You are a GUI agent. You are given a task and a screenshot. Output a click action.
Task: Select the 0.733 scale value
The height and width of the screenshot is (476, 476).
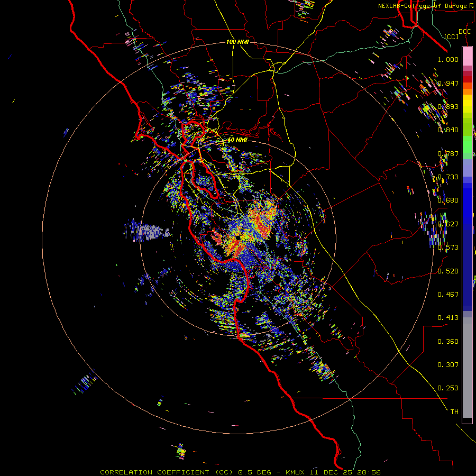point(448,177)
